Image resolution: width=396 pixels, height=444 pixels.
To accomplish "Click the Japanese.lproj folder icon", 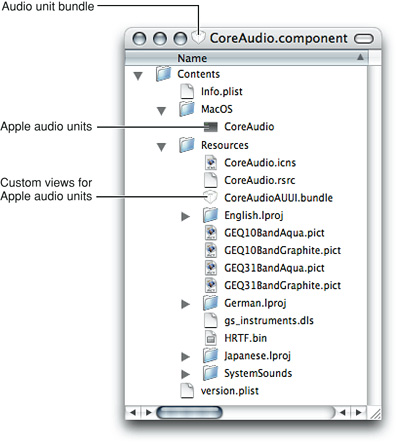I will tap(210, 355).
